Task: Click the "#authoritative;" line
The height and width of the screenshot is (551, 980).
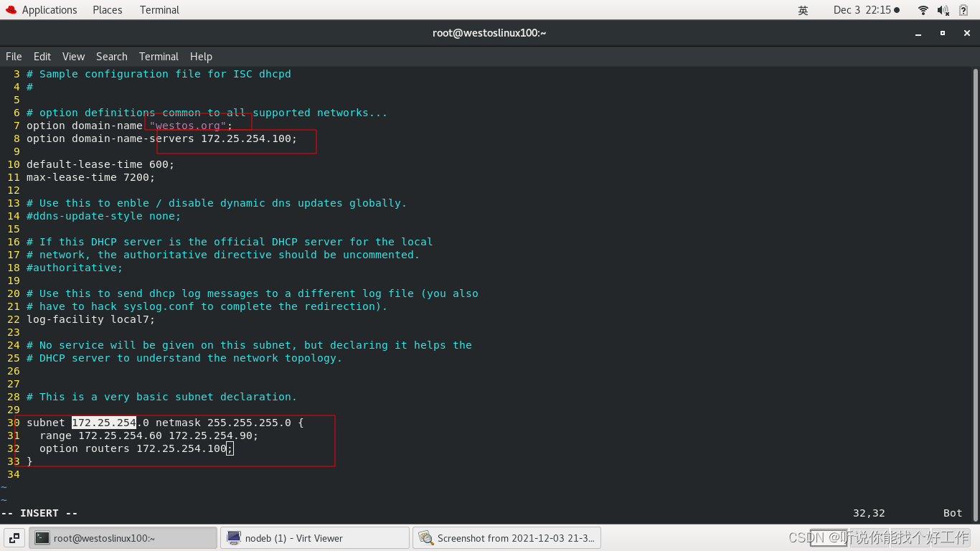Action: 75,268
